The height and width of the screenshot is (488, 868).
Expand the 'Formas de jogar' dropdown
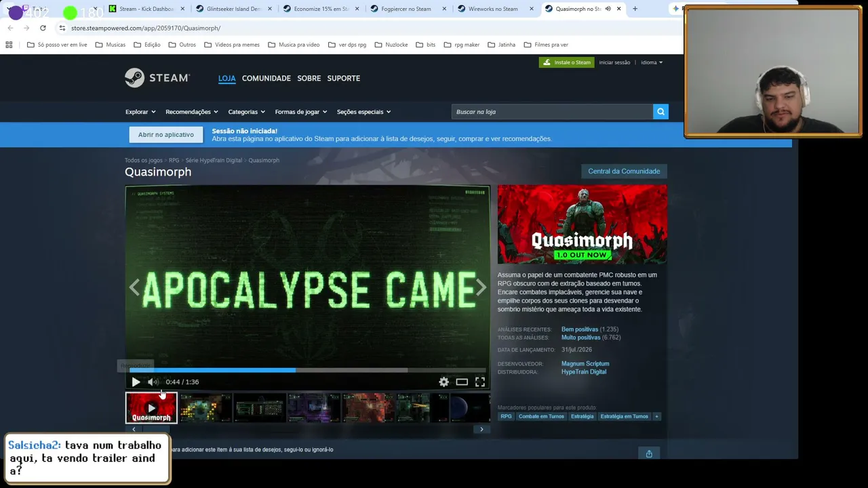coord(301,112)
